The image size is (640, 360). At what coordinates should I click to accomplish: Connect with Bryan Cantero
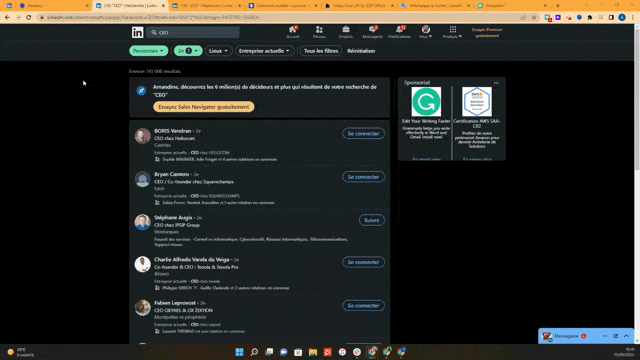tap(363, 177)
